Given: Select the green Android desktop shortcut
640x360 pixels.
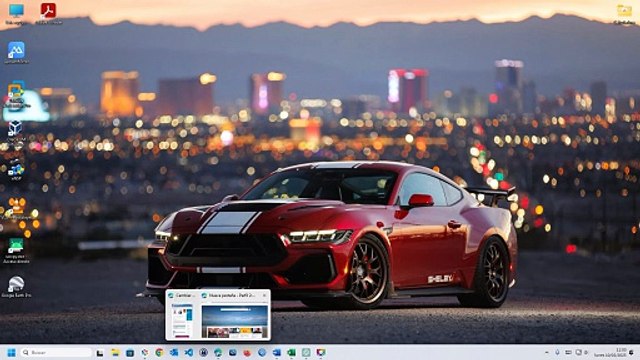Looking at the screenshot, I should pos(16,251).
